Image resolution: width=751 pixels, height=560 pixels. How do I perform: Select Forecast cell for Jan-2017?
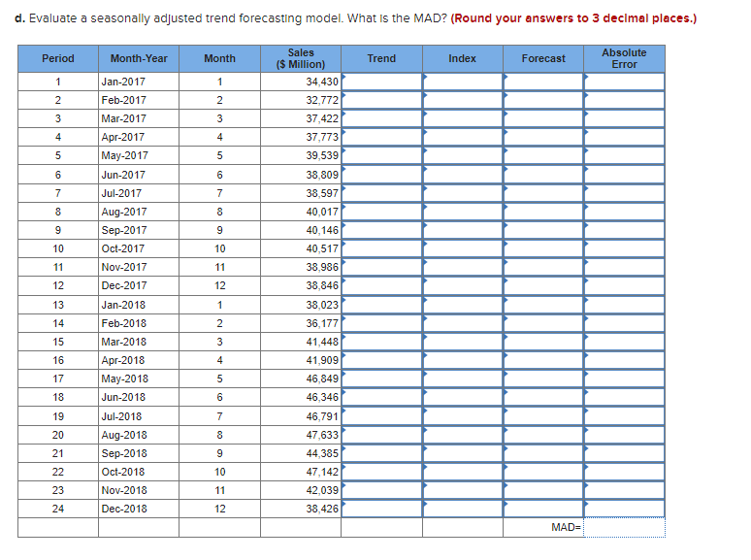543,82
